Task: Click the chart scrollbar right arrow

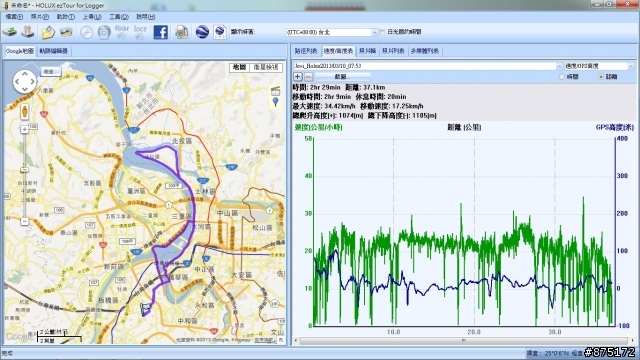Action: point(632,340)
